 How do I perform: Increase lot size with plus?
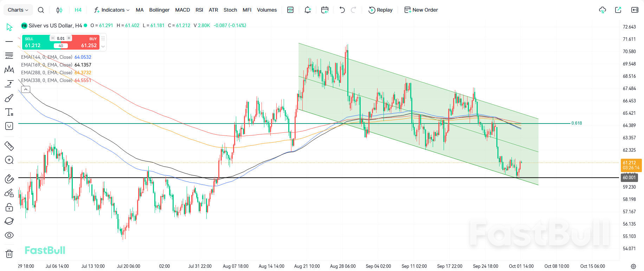tap(69, 38)
